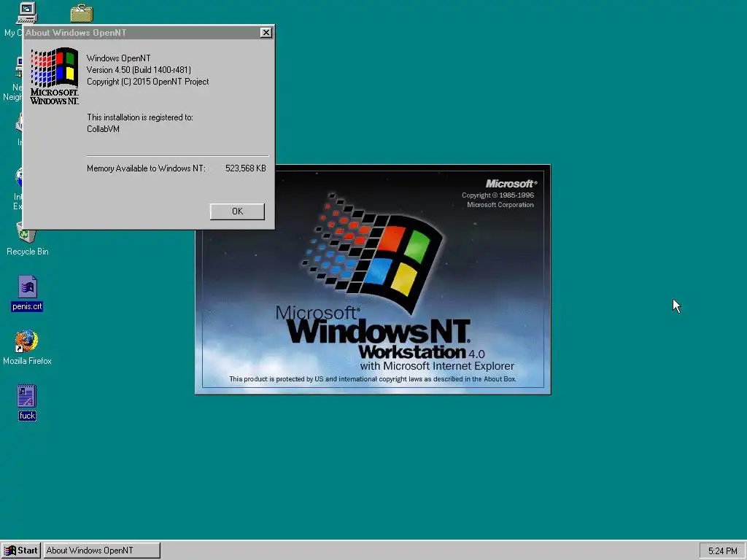Image resolution: width=747 pixels, height=560 pixels.
Task: Close the About Windows OpenNT dialog
Action: click(266, 32)
